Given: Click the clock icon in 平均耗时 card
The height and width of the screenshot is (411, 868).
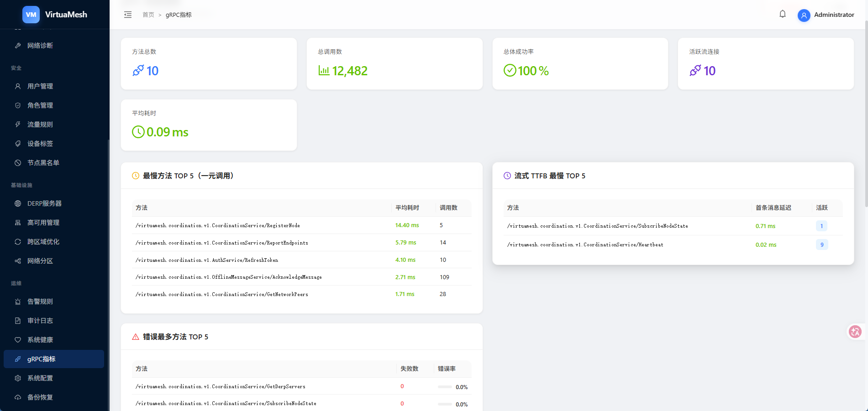Looking at the screenshot, I should point(138,132).
